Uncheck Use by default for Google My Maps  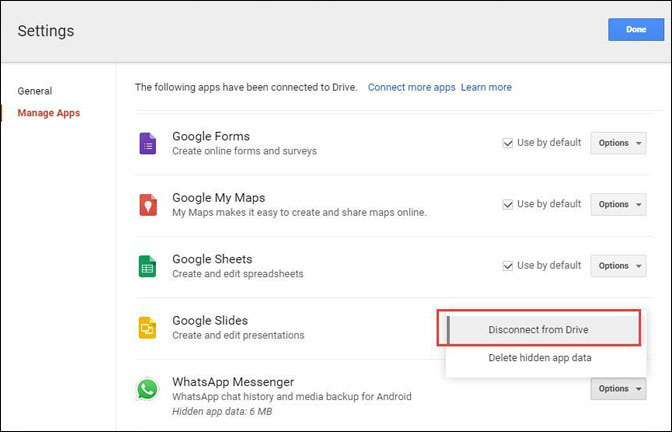tap(508, 204)
